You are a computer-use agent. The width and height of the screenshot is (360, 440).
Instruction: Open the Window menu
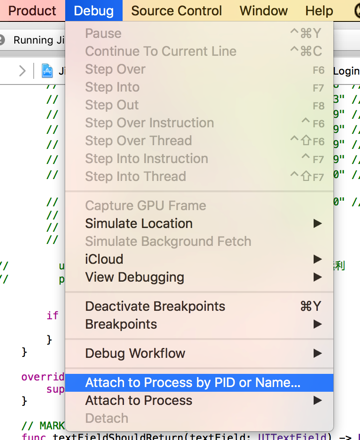click(264, 11)
